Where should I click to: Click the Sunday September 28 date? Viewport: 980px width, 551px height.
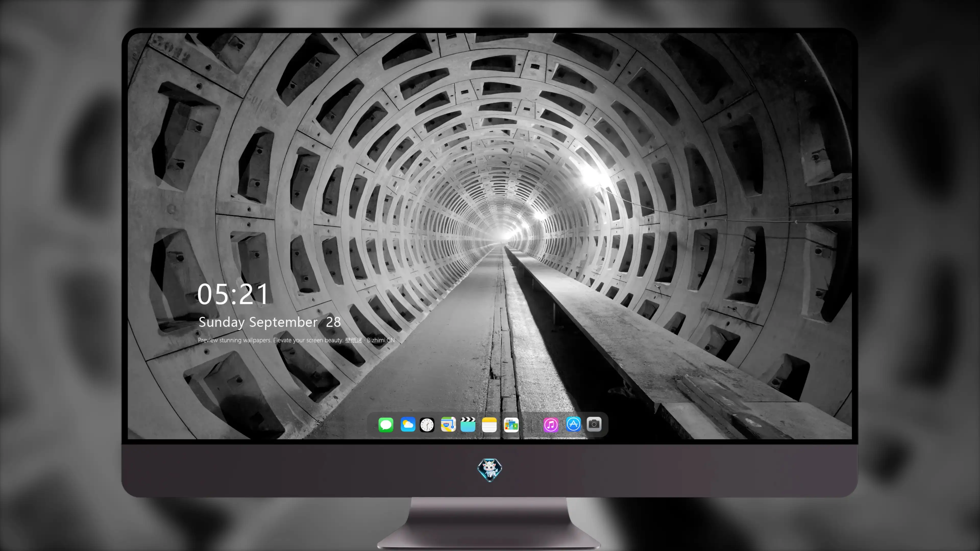269,322
